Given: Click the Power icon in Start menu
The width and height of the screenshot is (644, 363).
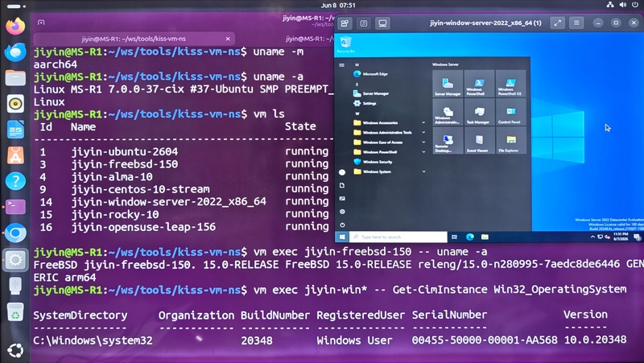Looking at the screenshot, I should point(341,225).
